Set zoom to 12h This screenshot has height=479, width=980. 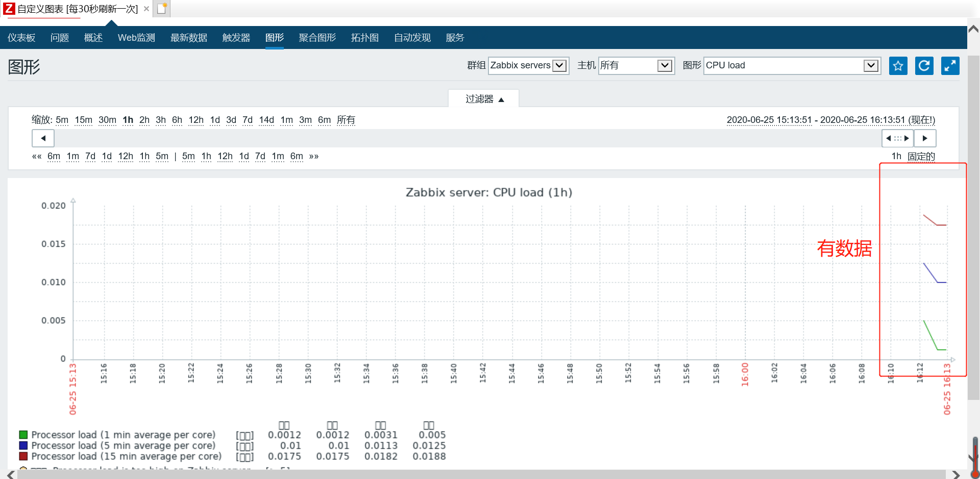click(196, 120)
